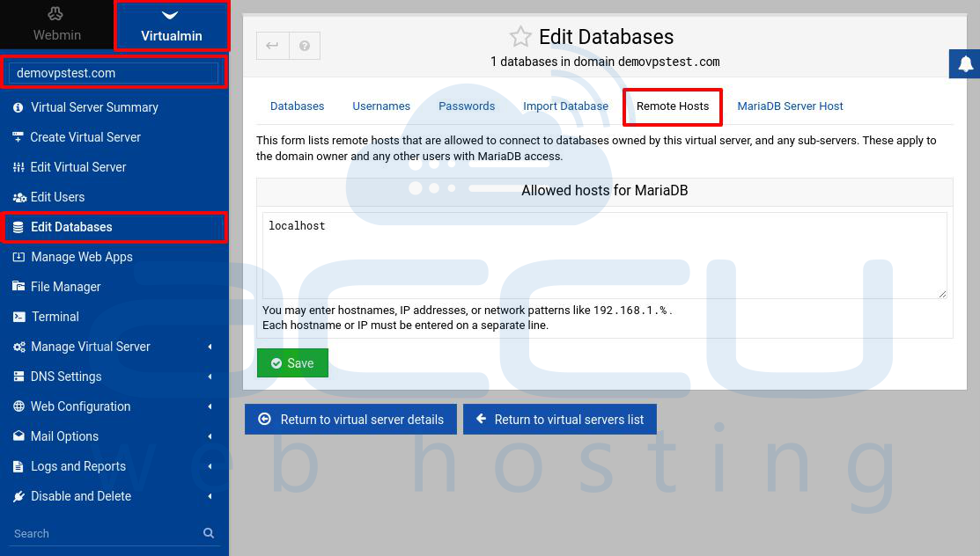Open Virtual Server Summary

94,107
